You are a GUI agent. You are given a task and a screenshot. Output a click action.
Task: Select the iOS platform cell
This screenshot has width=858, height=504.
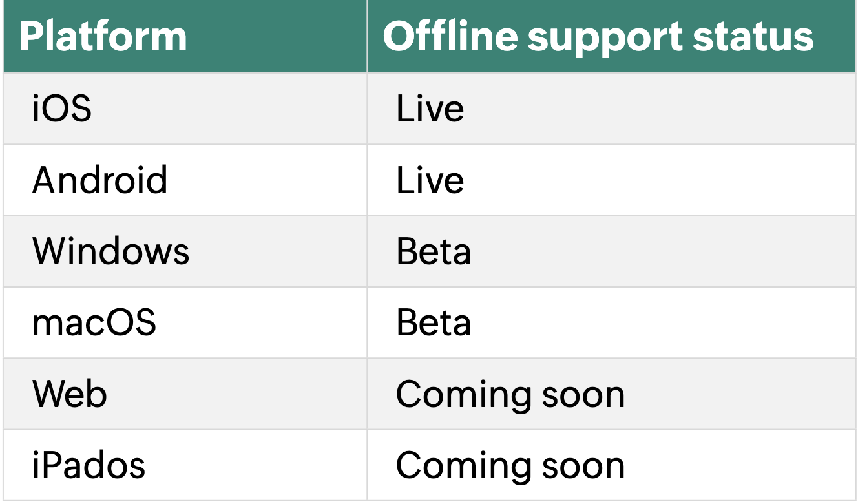185,109
